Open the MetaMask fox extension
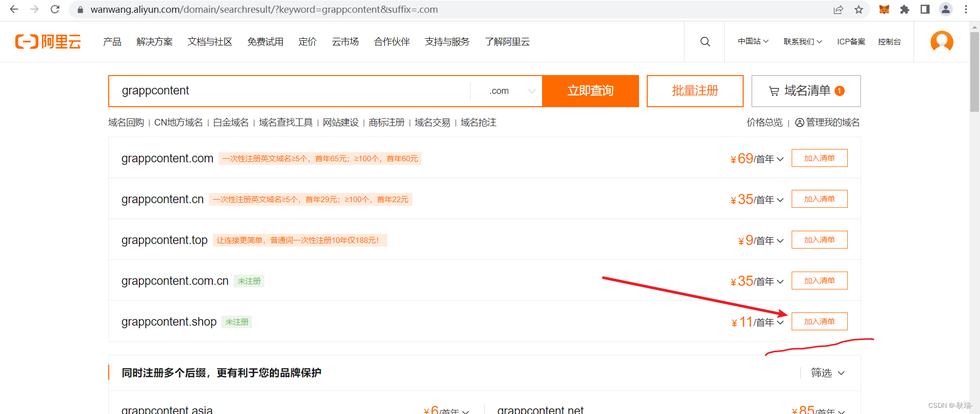This screenshot has width=980, height=414. click(x=884, y=10)
